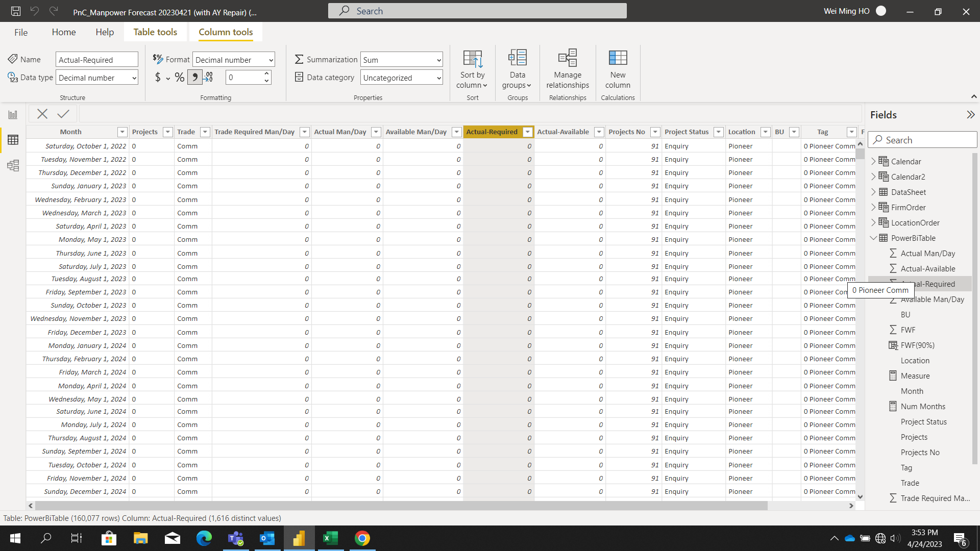Select the Measure field in Fields list
This screenshot has width=980, height=551.
[915, 375]
